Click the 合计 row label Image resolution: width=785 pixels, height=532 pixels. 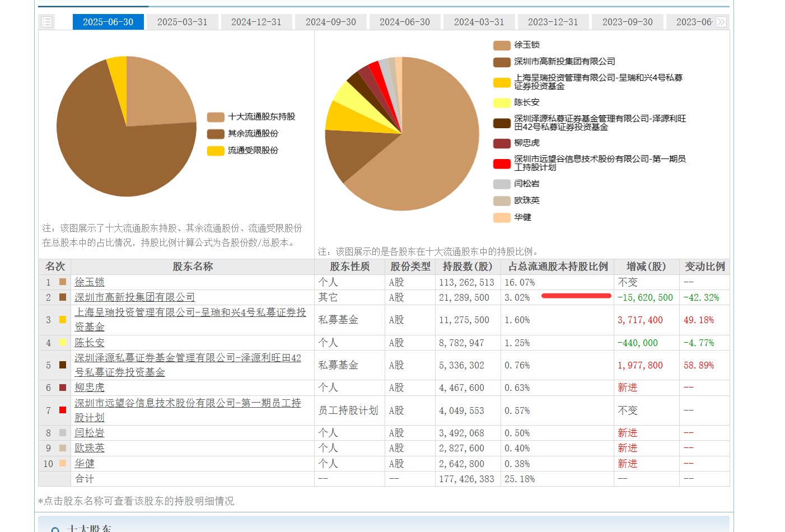85,479
